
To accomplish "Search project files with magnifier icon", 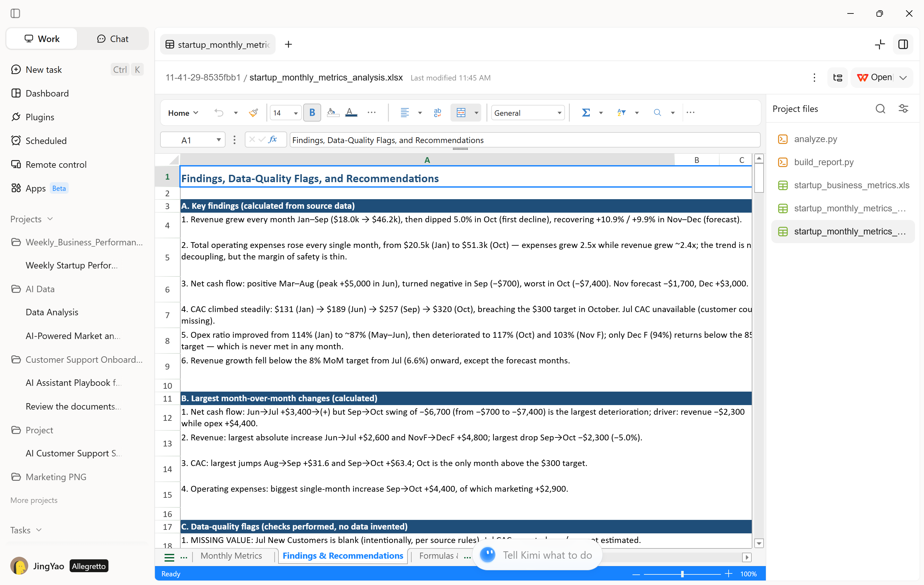I will [881, 109].
